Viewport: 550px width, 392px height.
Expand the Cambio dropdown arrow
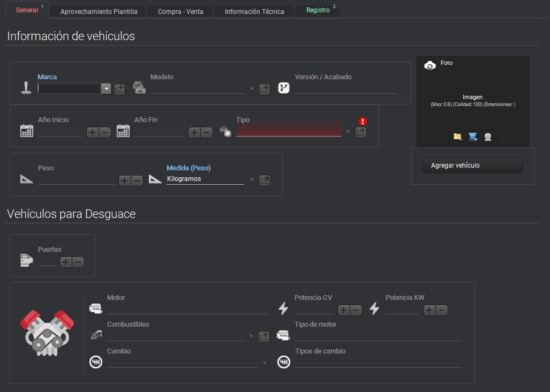click(264, 363)
